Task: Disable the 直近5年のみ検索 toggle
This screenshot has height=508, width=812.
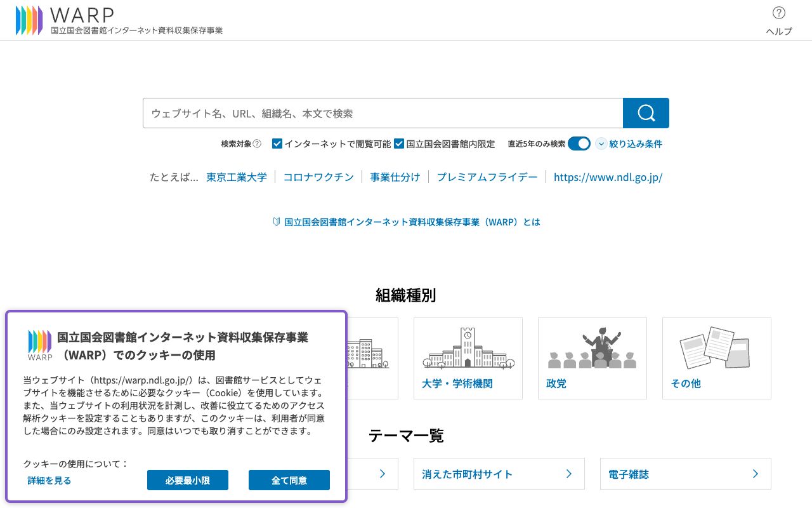Action: coord(579,144)
